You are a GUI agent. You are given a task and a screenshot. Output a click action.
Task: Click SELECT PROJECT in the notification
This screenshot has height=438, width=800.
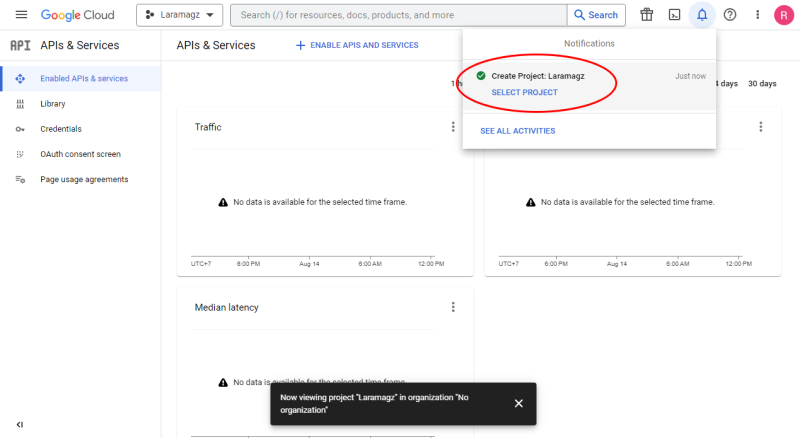(x=524, y=92)
